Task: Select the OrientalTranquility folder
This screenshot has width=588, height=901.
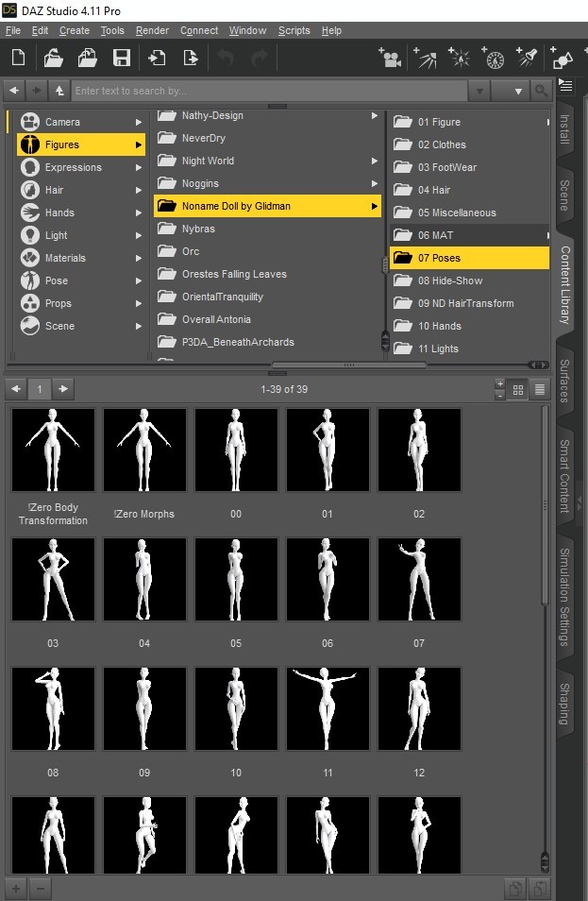Action: point(267,297)
